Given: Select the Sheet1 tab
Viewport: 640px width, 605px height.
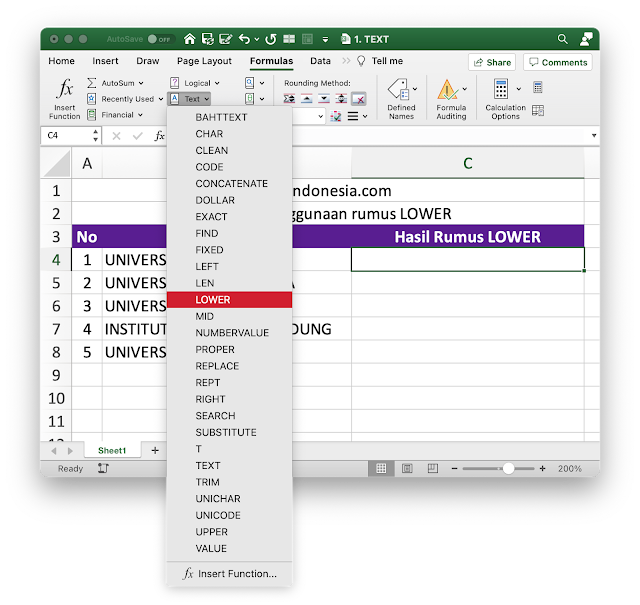Looking at the screenshot, I should 112,450.
